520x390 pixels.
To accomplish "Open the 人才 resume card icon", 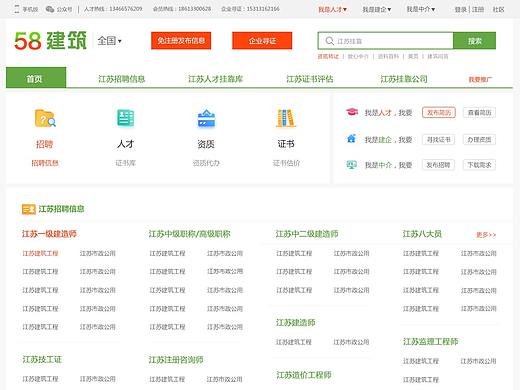I will (x=125, y=118).
